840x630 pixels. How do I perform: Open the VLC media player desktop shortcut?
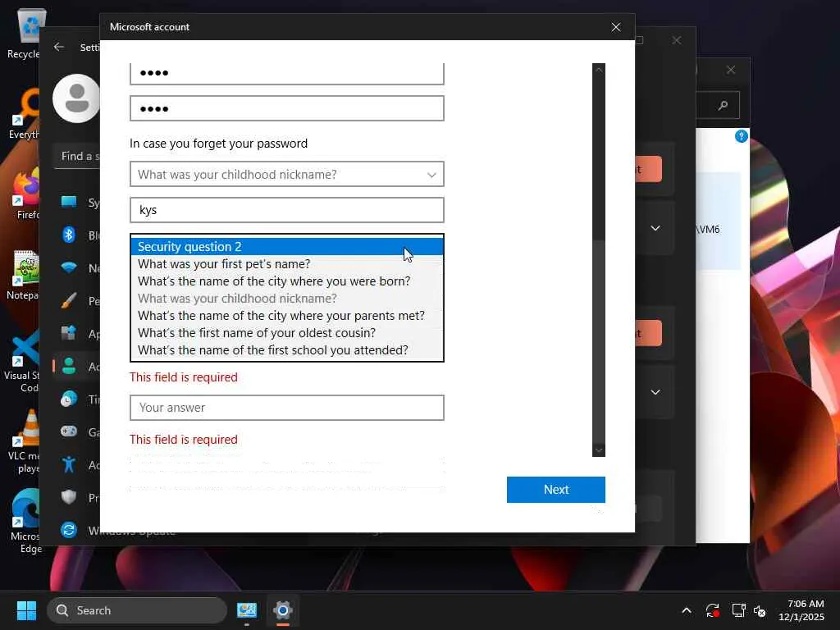tap(24, 441)
